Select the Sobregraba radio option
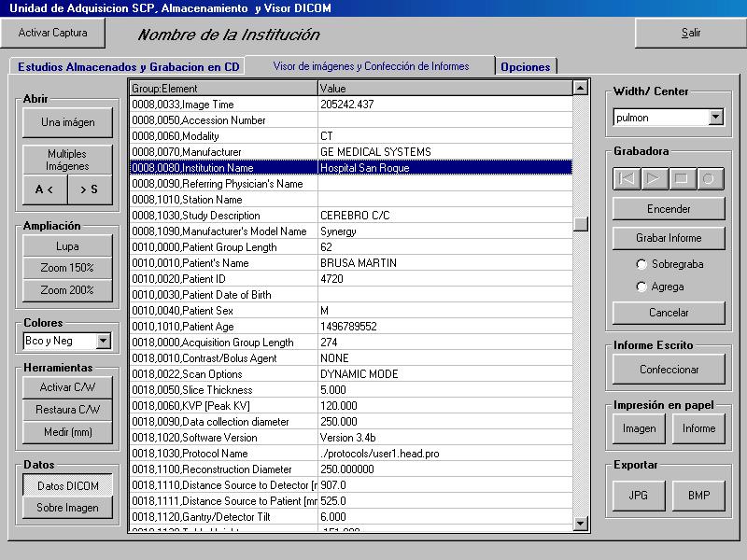The image size is (747, 560). click(x=641, y=264)
